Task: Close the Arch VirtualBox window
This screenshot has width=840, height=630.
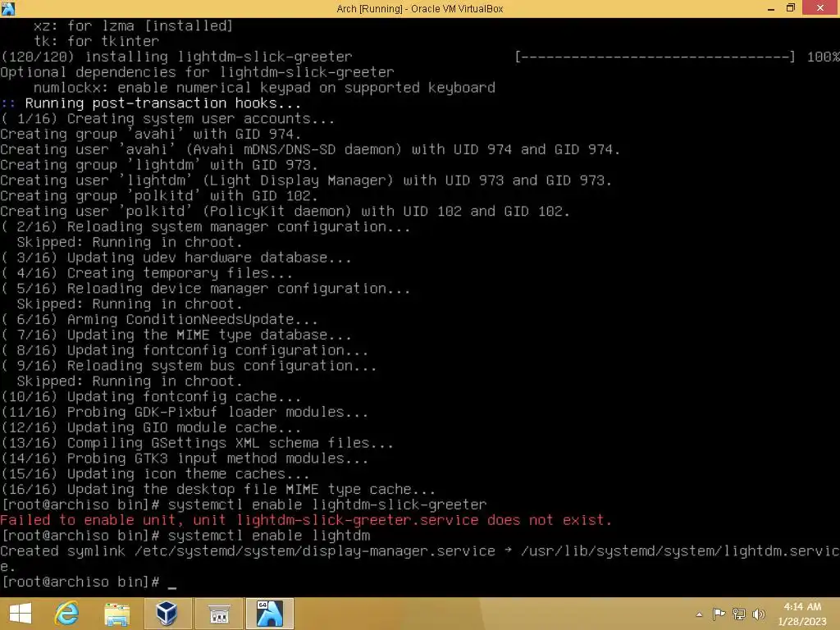Action: 820,8
